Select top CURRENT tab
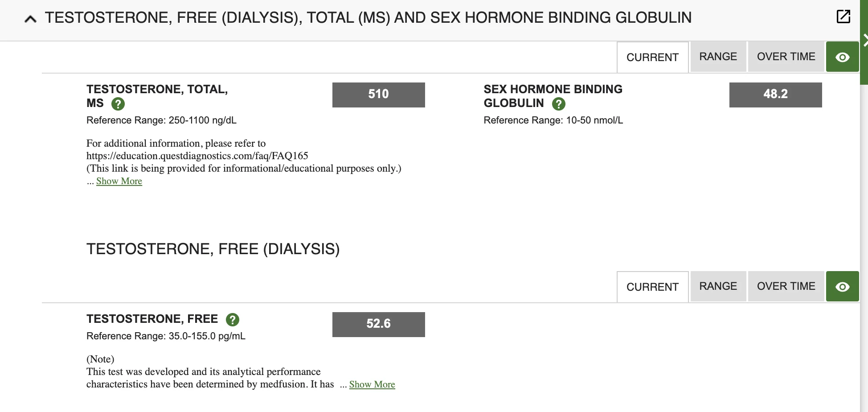Viewport: 868px width, 412px height. [x=652, y=58]
